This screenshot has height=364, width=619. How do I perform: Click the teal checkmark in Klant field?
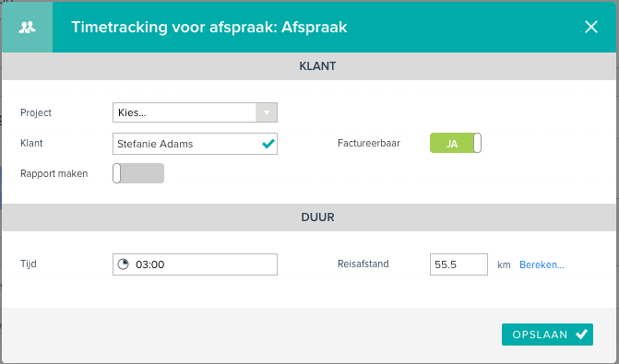[x=268, y=144]
